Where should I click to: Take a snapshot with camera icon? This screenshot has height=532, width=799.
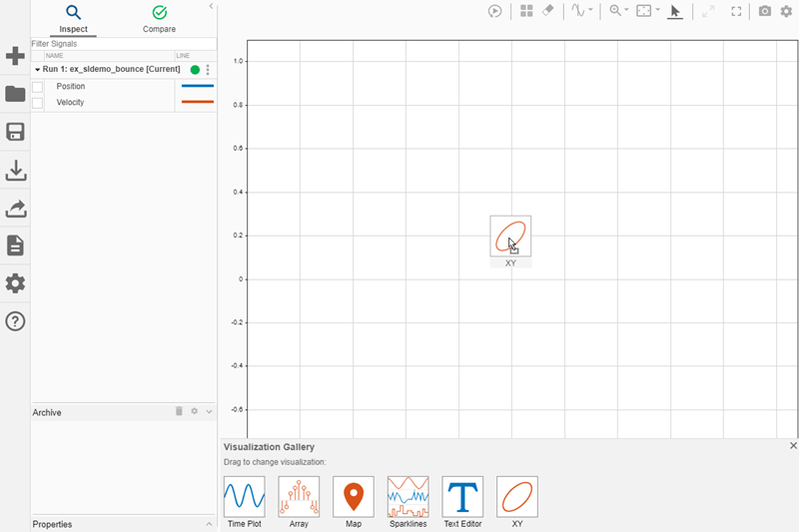pos(765,11)
